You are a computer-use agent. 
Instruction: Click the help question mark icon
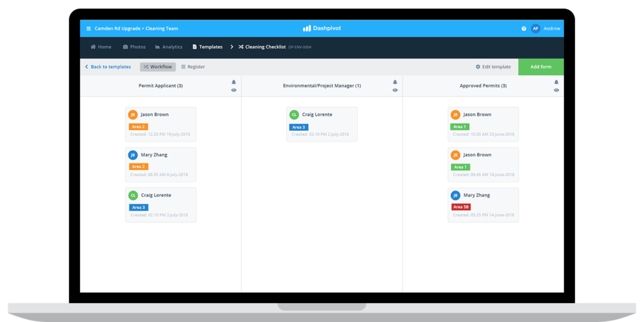[524, 28]
